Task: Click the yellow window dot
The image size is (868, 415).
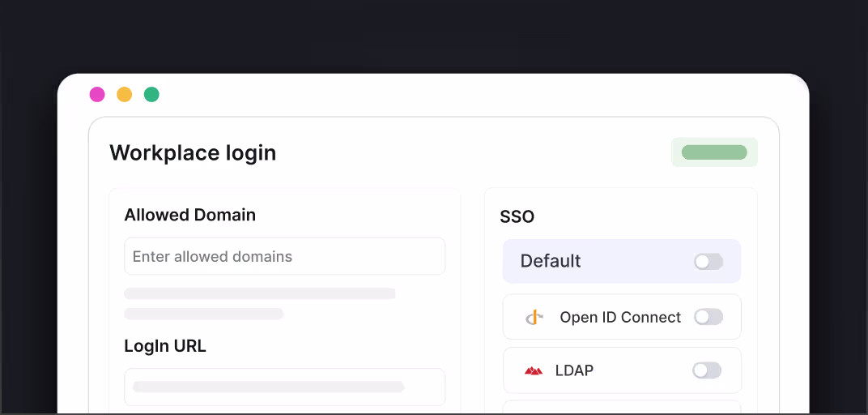Action: [124, 94]
